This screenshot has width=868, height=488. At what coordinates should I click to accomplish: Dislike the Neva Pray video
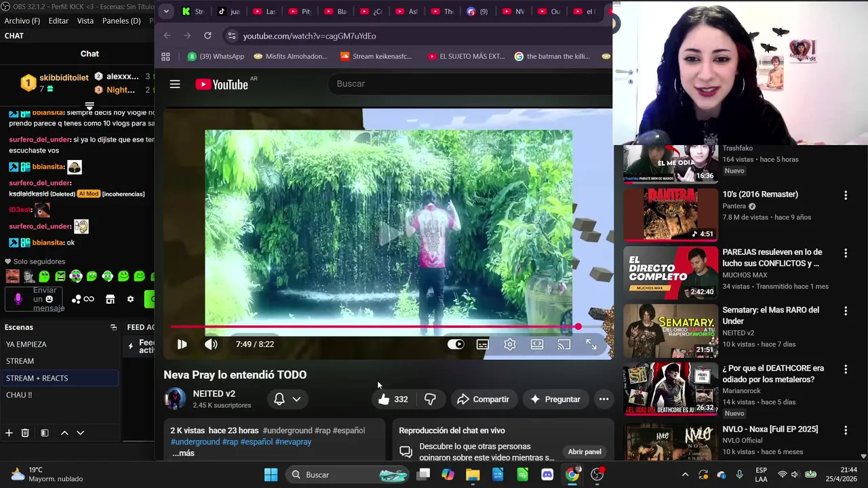click(x=430, y=399)
